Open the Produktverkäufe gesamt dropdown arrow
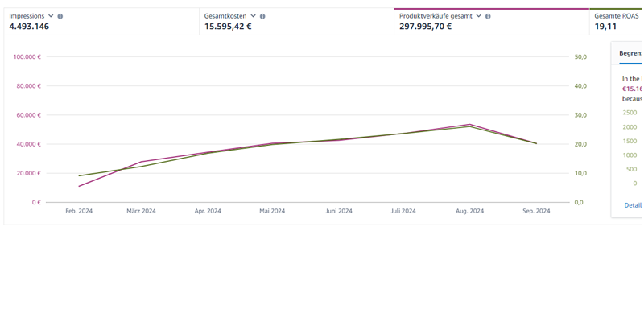 [x=478, y=16]
